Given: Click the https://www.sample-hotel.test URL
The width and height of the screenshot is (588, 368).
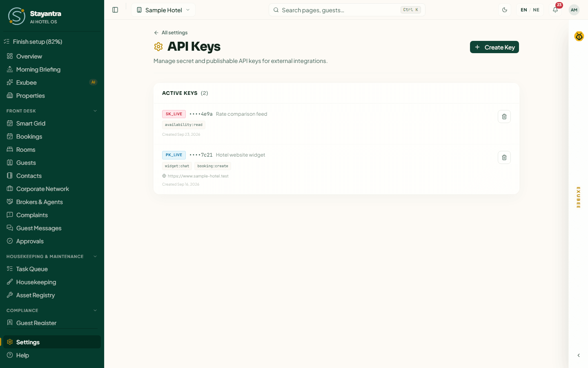Looking at the screenshot, I should tap(198, 176).
